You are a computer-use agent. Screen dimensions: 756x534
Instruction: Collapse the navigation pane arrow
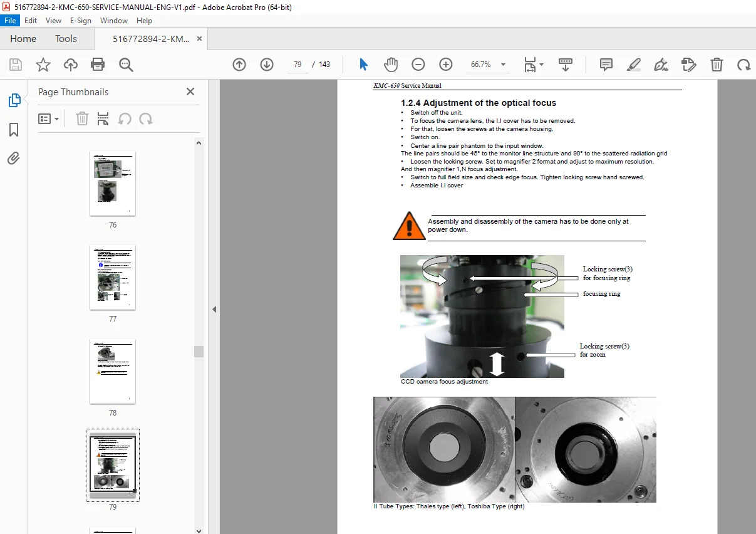pyautogui.click(x=214, y=309)
